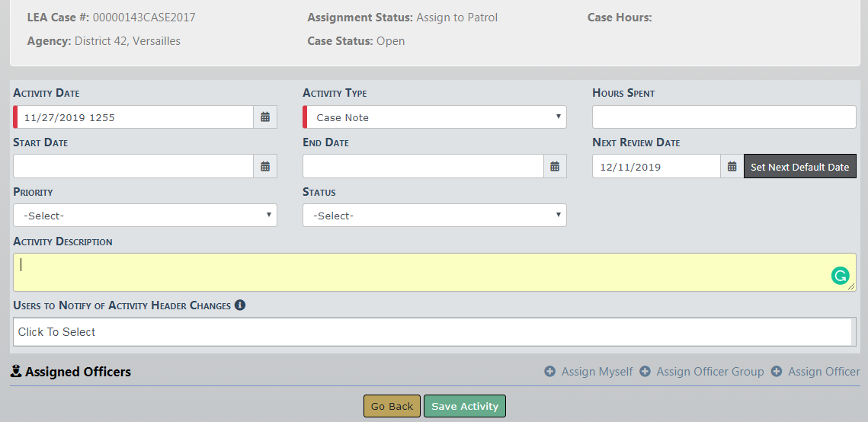868x422 pixels.
Task: Click the plus icon beside Assign Officer Group
Action: pyautogui.click(x=645, y=372)
